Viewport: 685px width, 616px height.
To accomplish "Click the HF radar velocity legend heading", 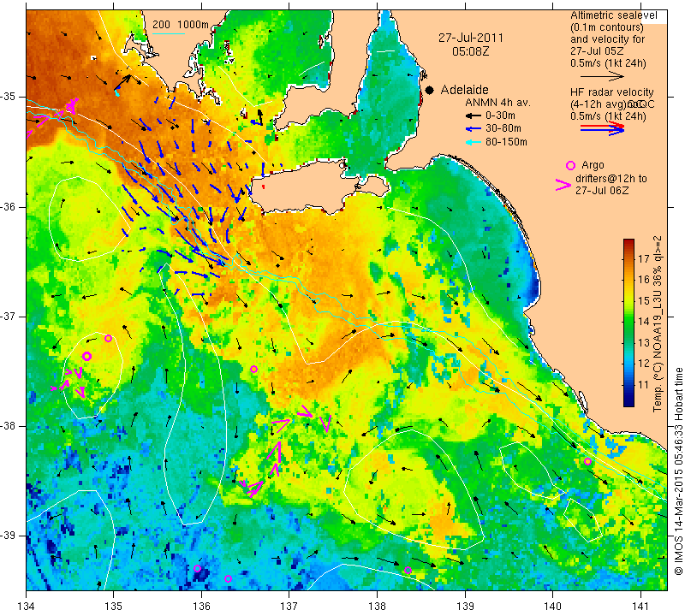I will (611, 92).
